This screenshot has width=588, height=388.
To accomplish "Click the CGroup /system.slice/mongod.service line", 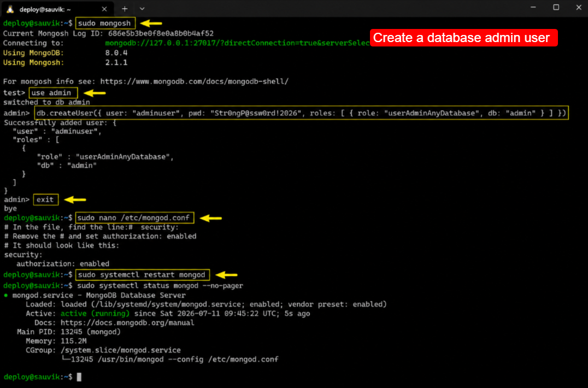I will [x=103, y=350].
